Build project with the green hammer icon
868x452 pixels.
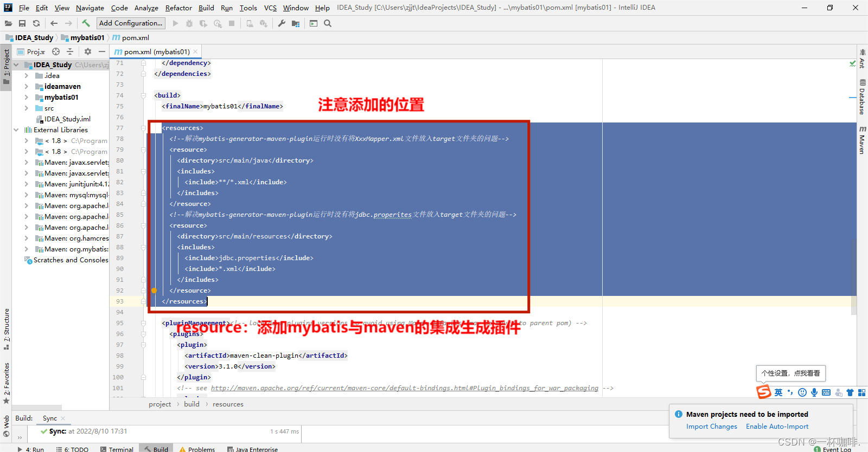point(86,23)
